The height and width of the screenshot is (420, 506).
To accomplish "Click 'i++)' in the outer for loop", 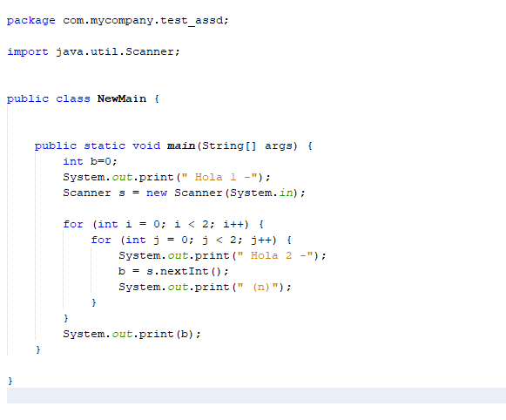I will 236,224.
